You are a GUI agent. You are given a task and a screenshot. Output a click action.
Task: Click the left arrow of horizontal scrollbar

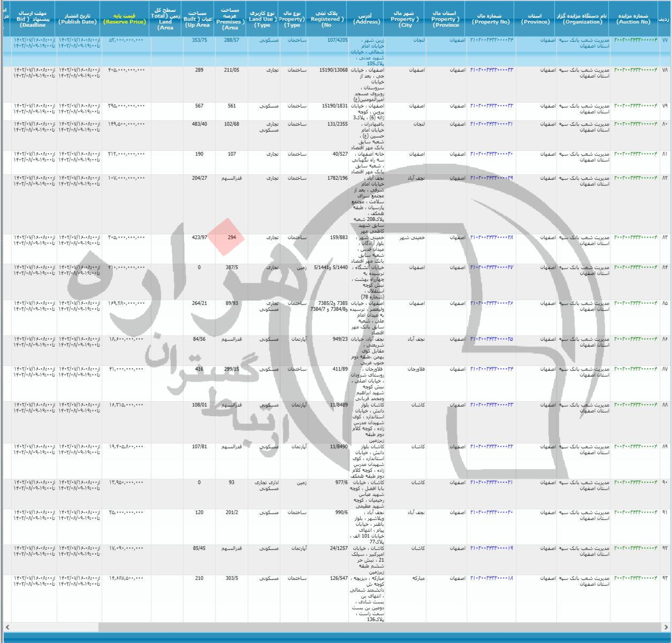point(6,626)
